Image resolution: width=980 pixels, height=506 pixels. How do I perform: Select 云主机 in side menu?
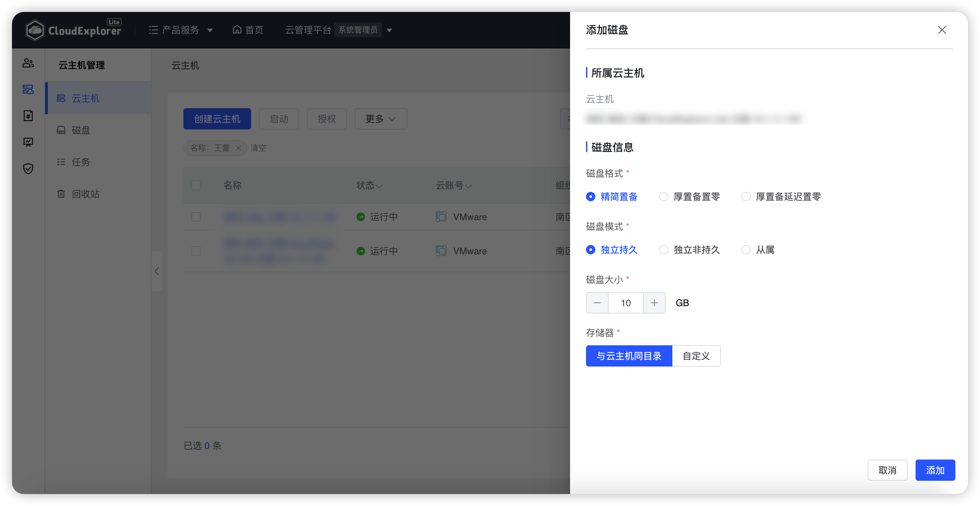click(x=98, y=98)
